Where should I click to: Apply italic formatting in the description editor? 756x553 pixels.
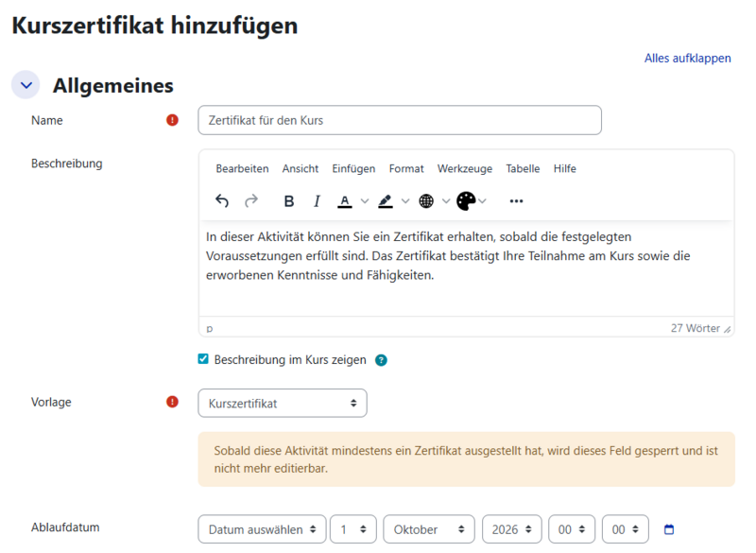(317, 200)
